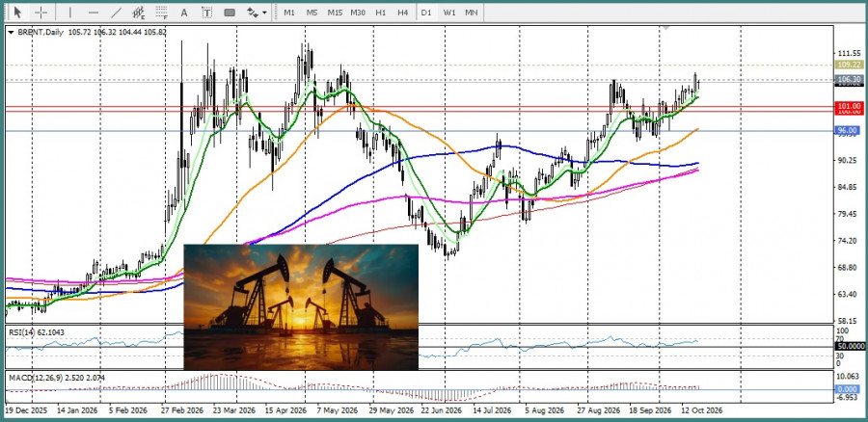Click the 29 May 2026 date label

[392, 411]
